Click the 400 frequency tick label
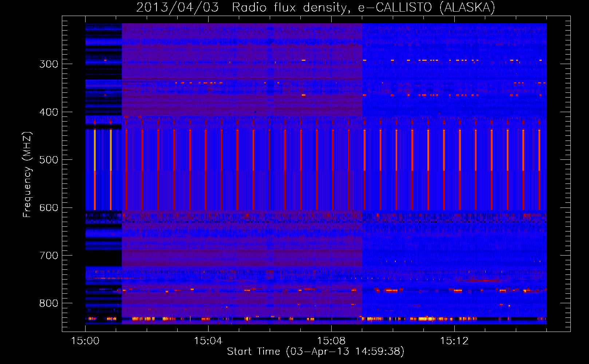589x364 pixels. point(49,112)
